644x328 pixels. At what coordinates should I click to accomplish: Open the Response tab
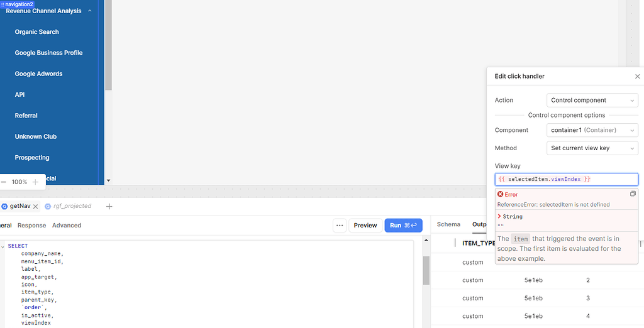[x=31, y=225]
